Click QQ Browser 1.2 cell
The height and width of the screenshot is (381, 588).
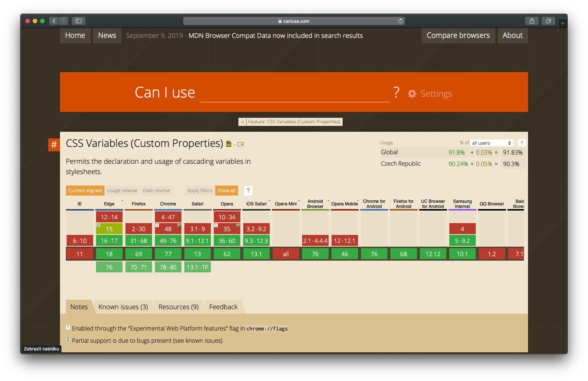tap(492, 254)
